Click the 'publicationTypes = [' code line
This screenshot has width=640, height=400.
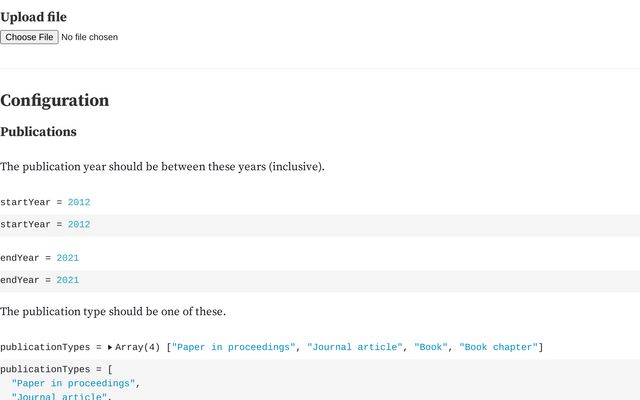coord(56,369)
